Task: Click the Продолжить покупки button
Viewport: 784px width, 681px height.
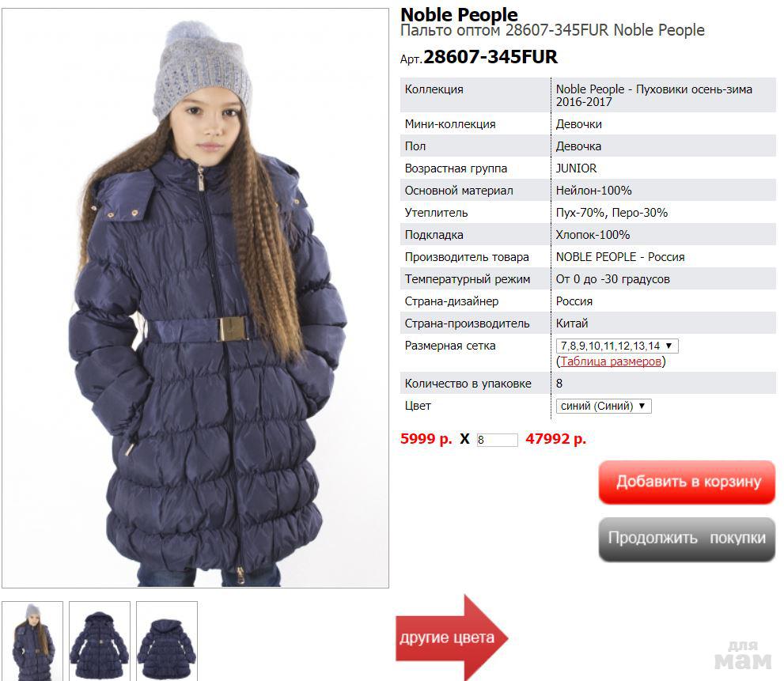Action: pos(687,539)
